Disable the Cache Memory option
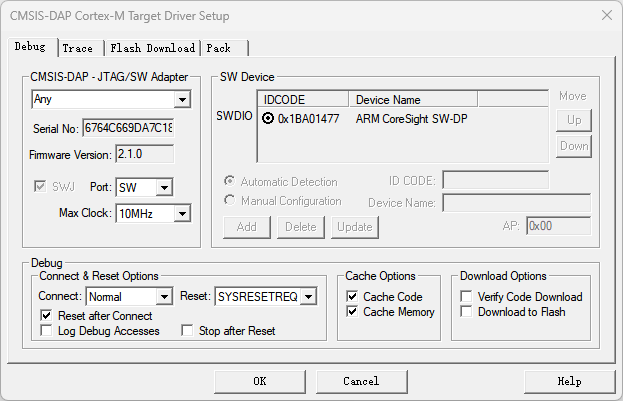The width and height of the screenshot is (623, 401). pos(352,312)
